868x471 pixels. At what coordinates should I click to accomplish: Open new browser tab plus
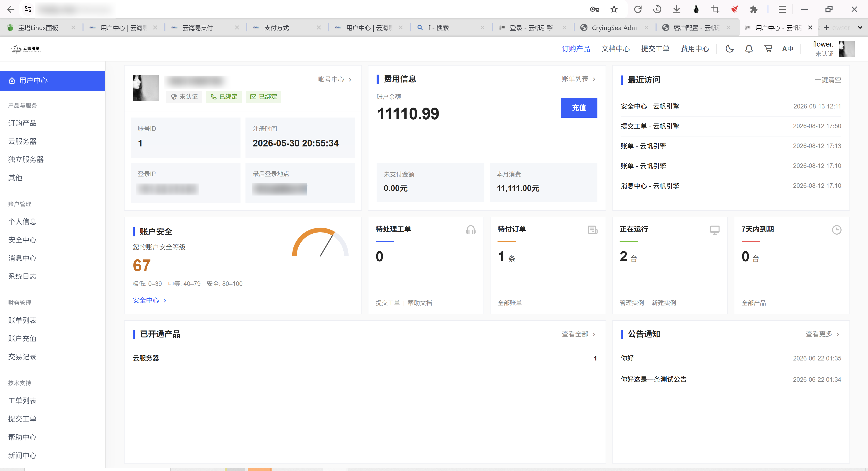[x=826, y=28]
